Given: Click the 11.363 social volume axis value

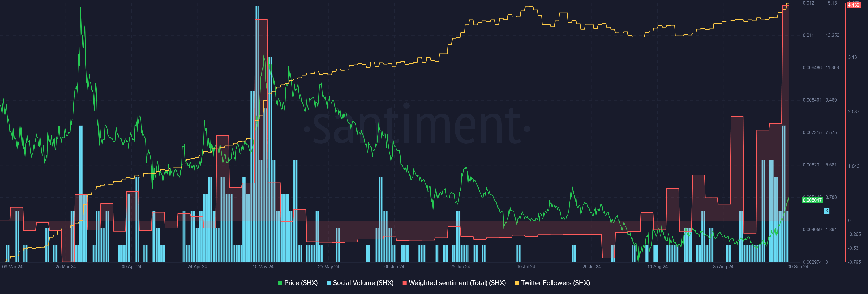Looking at the screenshot, I should coord(832,68).
